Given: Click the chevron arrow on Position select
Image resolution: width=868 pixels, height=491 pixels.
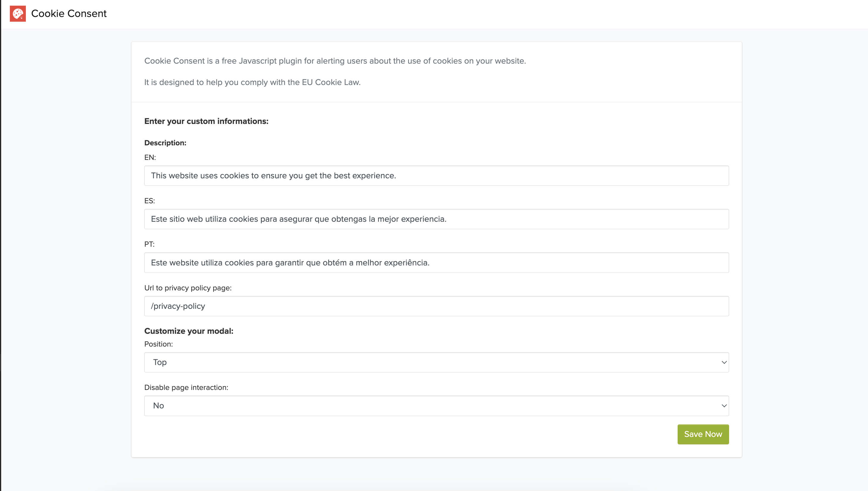Looking at the screenshot, I should (724, 363).
